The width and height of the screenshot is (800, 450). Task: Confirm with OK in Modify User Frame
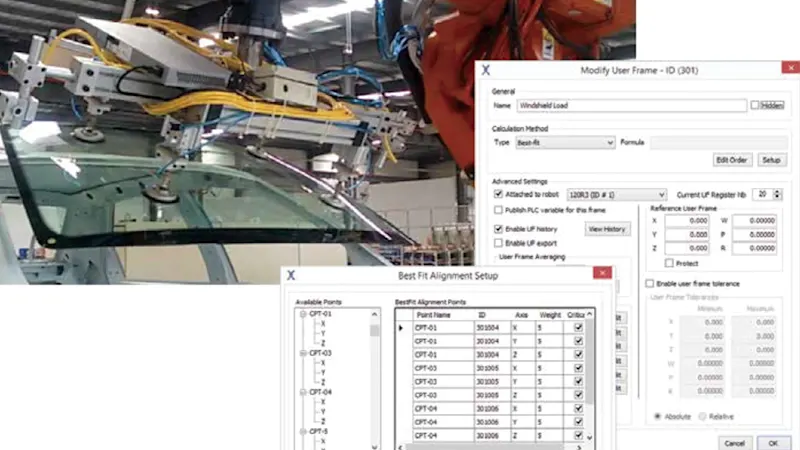tap(773, 443)
